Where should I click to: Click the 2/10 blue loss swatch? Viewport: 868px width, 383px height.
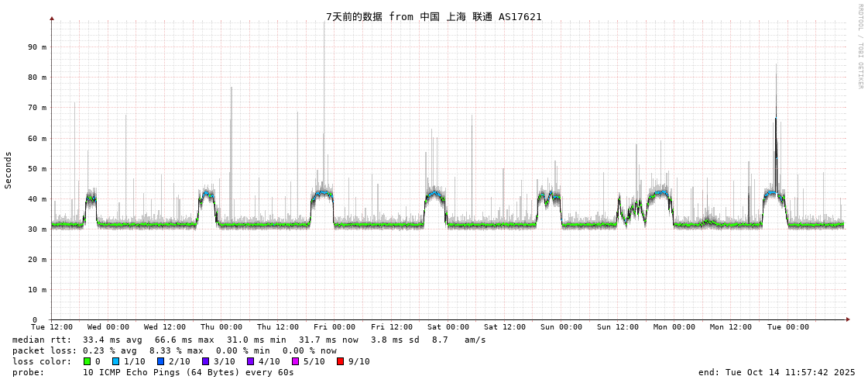point(160,361)
